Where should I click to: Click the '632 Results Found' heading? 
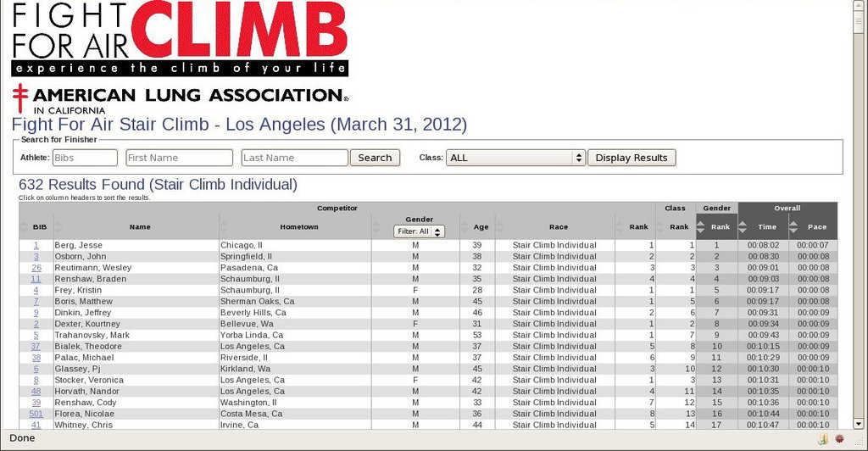tap(158, 184)
